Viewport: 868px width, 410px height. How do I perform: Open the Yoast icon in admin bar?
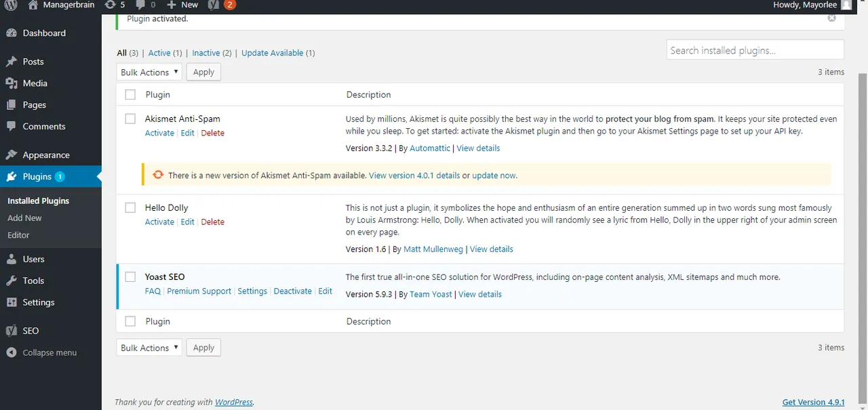coord(213,5)
